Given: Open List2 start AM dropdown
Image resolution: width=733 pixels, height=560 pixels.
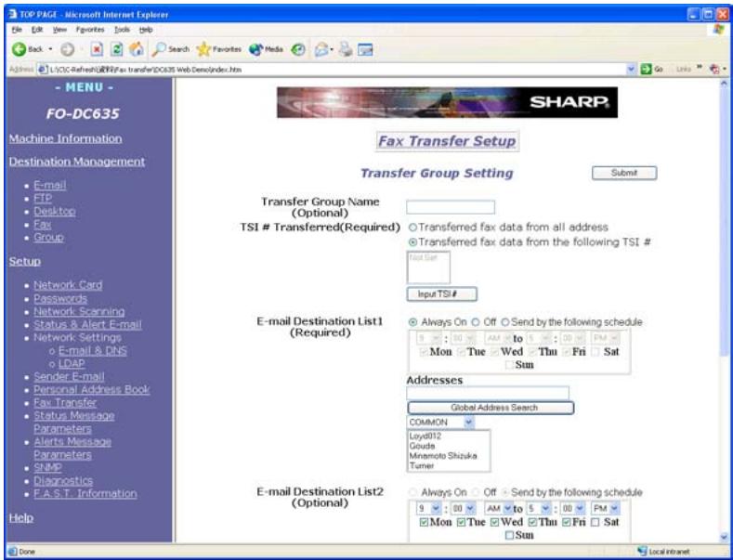Looking at the screenshot, I should [x=498, y=508].
